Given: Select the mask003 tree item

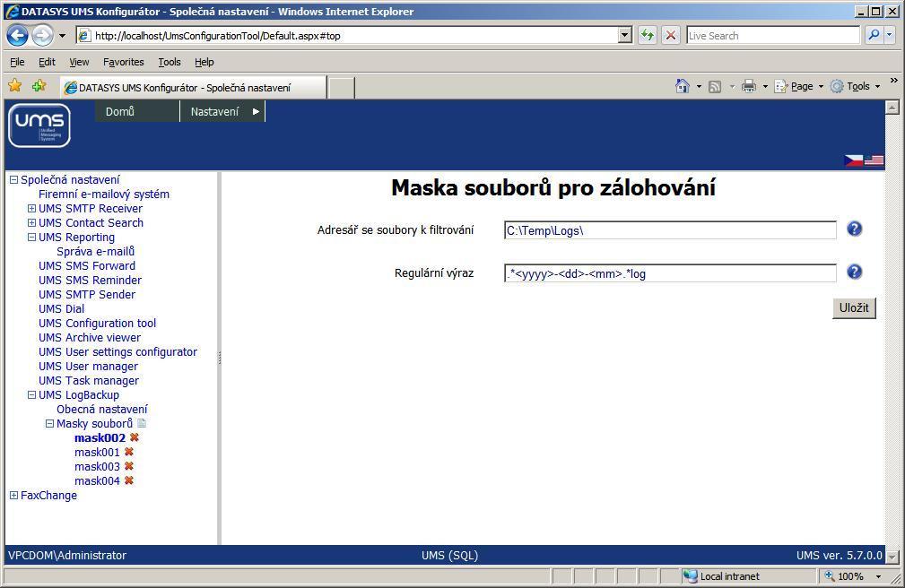Looking at the screenshot, I should tap(97, 466).
